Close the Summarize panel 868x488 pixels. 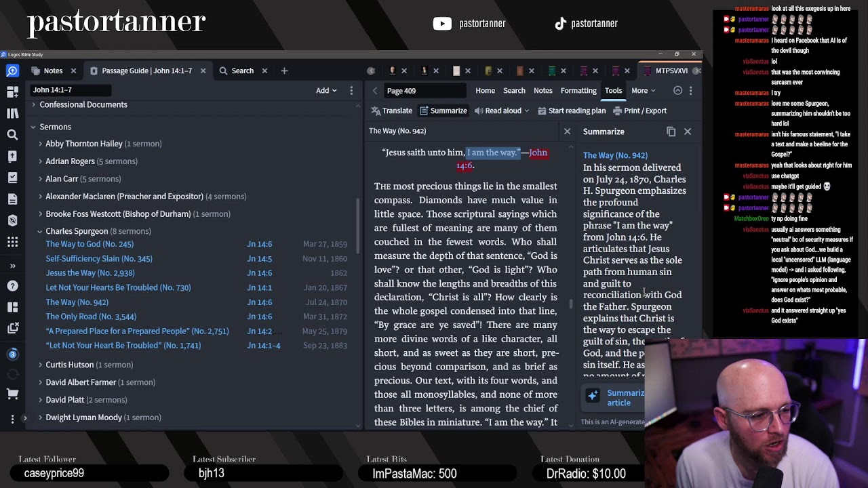click(x=688, y=131)
